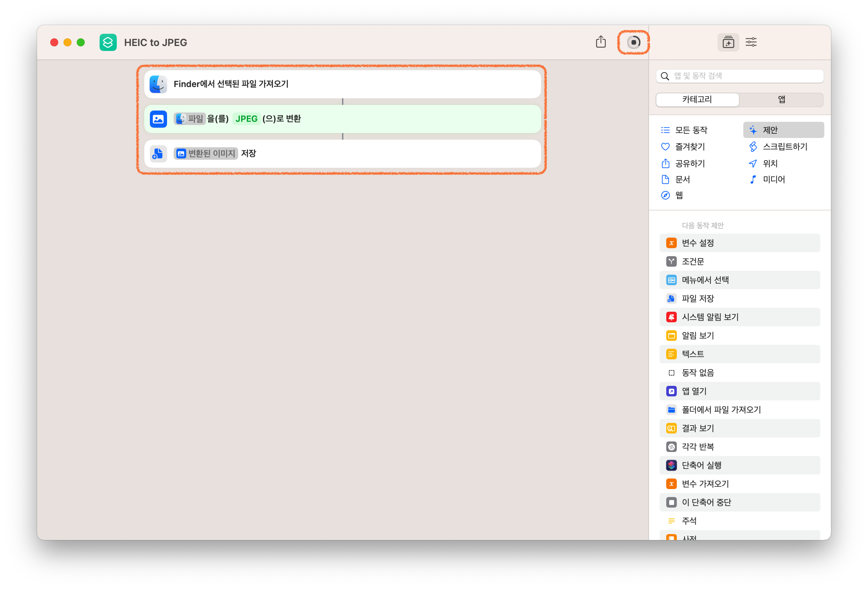The width and height of the screenshot is (868, 589).
Task: Switch to the 앱 segment
Action: point(781,99)
